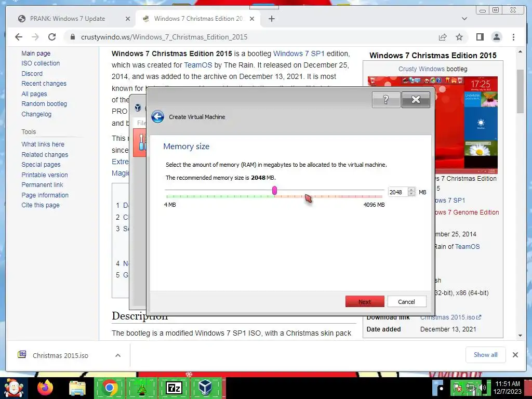Close the downloads bar
532x399 pixels.
(x=515, y=355)
